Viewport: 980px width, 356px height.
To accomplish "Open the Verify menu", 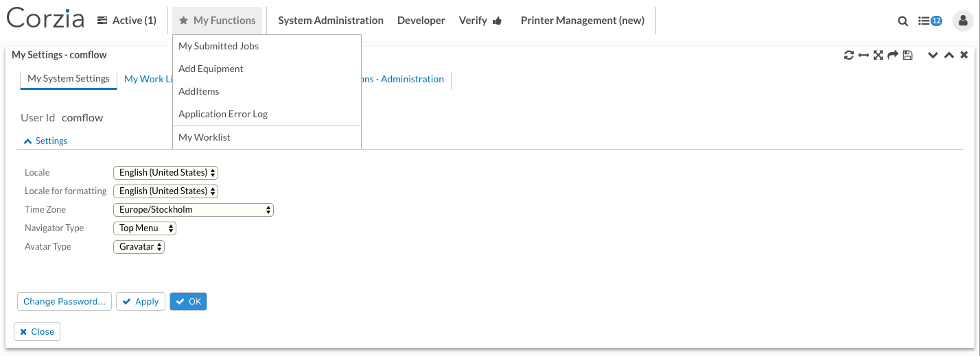I will [x=480, y=21].
